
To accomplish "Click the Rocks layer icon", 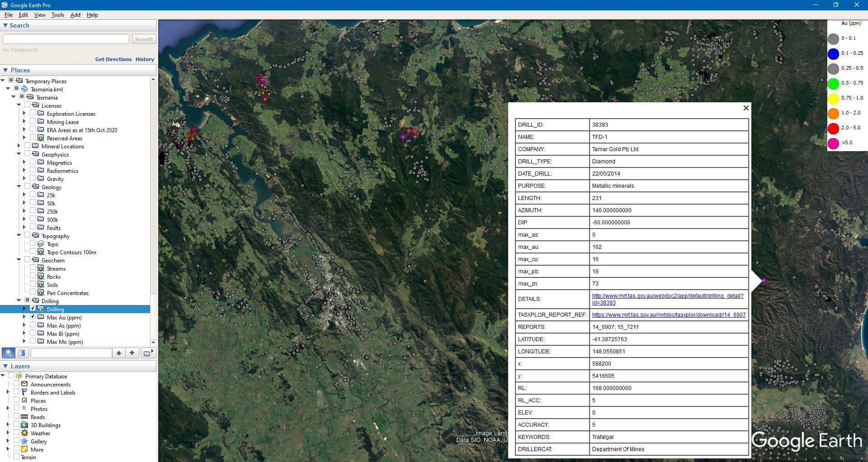I will 41,276.
